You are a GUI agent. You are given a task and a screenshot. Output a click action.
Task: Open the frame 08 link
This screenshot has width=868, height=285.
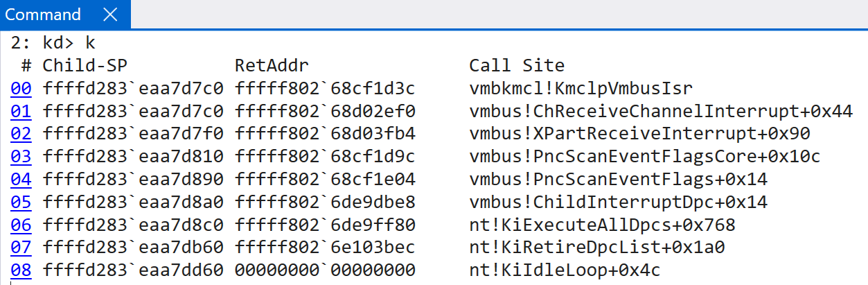(21, 271)
